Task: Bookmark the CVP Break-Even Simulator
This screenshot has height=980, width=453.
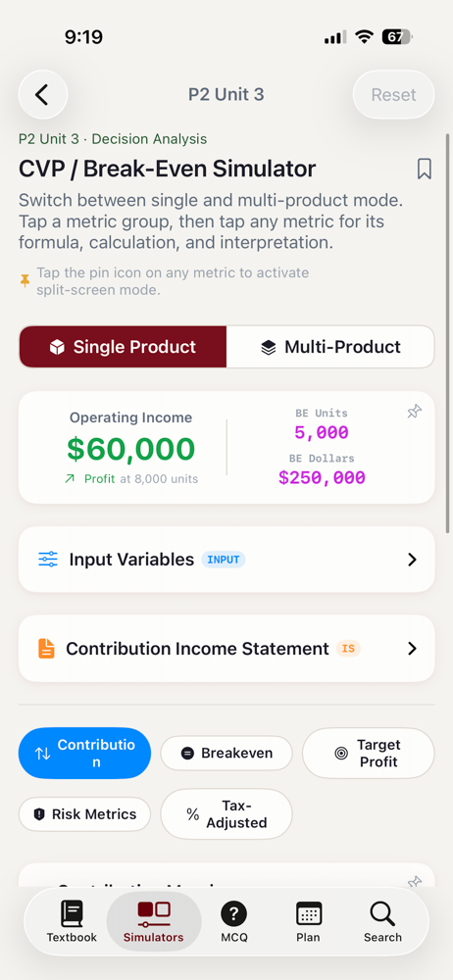Action: click(425, 169)
